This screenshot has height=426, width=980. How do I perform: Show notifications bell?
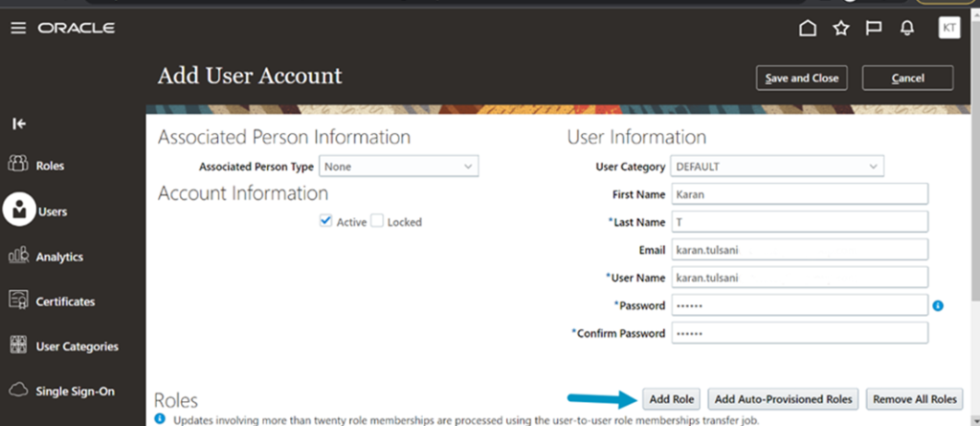tap(907, 29)
